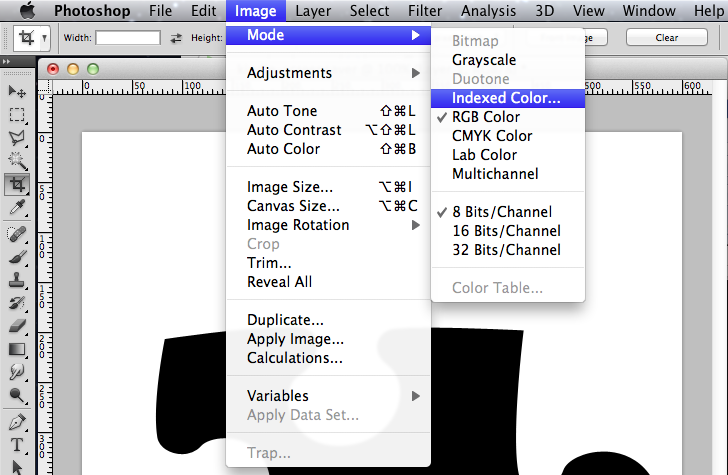Select the History Brush tool
This screenshot has height=475, width=728.
pos(17,303)
